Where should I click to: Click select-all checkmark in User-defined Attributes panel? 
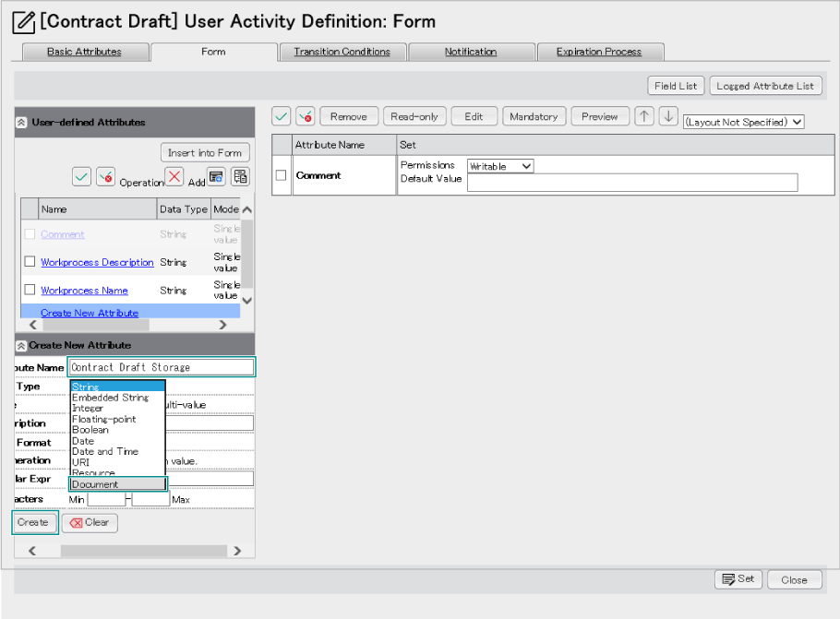click(x=81, y=176)
